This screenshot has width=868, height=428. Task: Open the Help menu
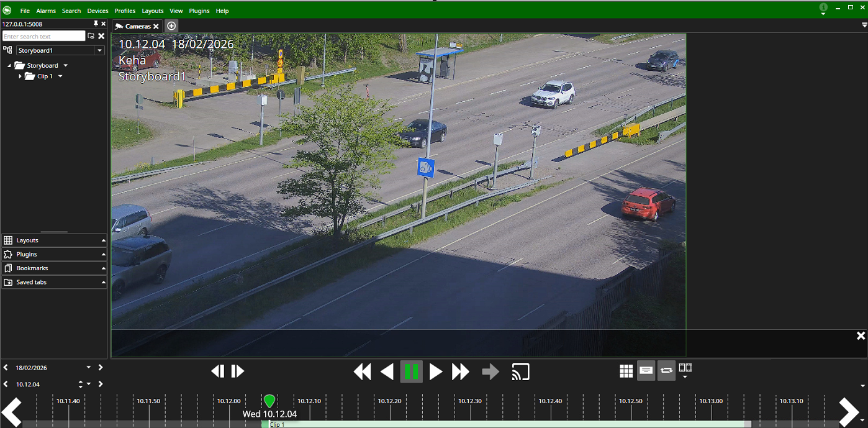222,11
